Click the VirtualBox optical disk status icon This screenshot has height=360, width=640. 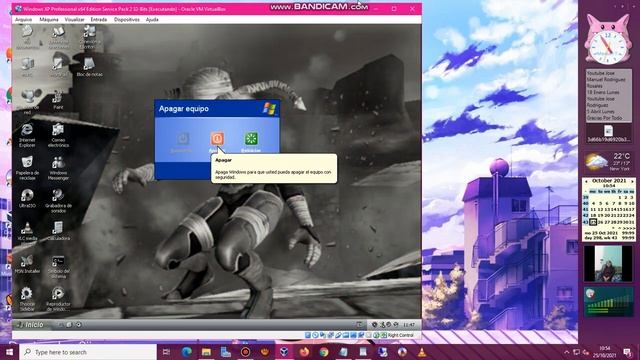pyautogui.click(x=315, y=335)
